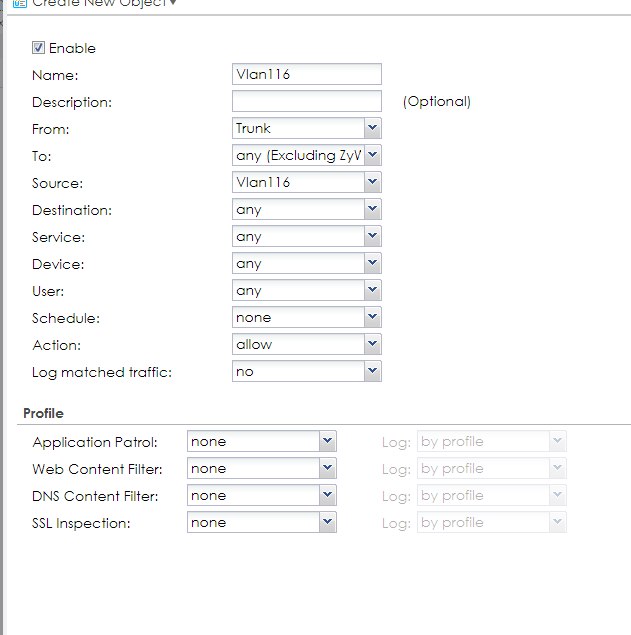The image size is (631, 635).
Task: Click the Profile section heading
Action: (43, 413)
